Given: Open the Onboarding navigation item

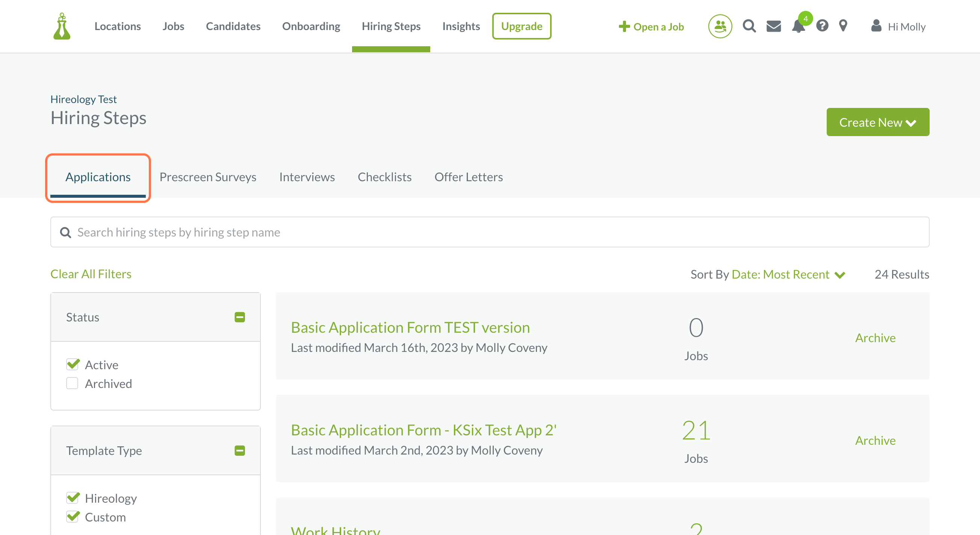Looking at the screenshot, I should 311,26.
